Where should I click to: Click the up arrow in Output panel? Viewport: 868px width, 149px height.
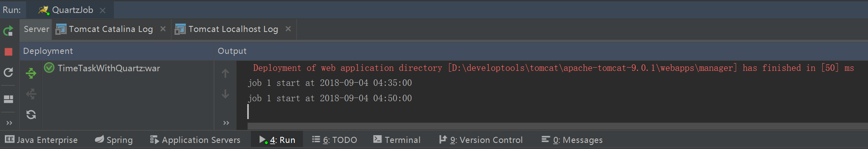tap(225, 73)
